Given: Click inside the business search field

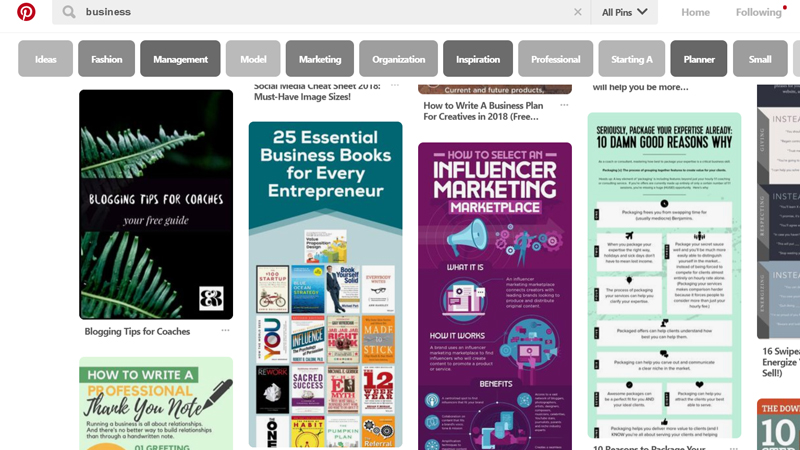Looking at the screenshot, I should (x=327, y=12).
